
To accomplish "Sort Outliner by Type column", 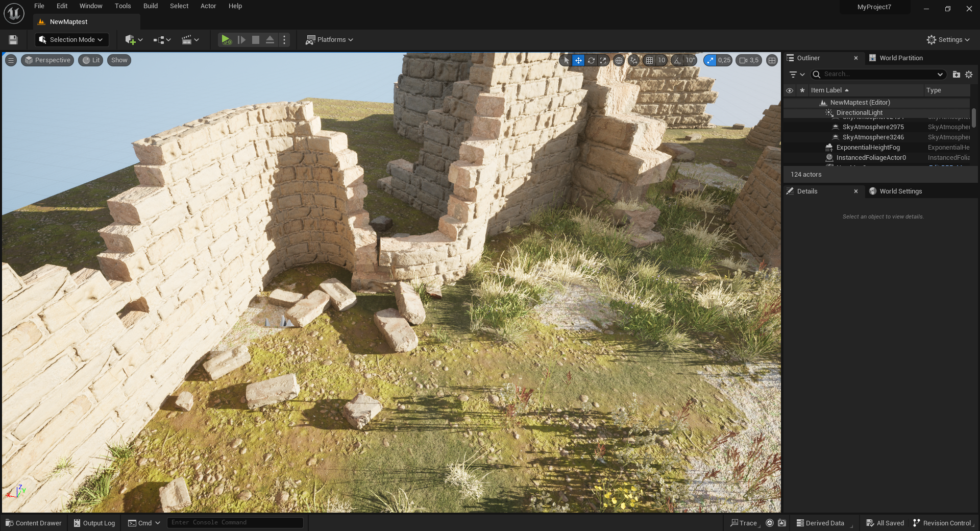I will coord(947,90).
